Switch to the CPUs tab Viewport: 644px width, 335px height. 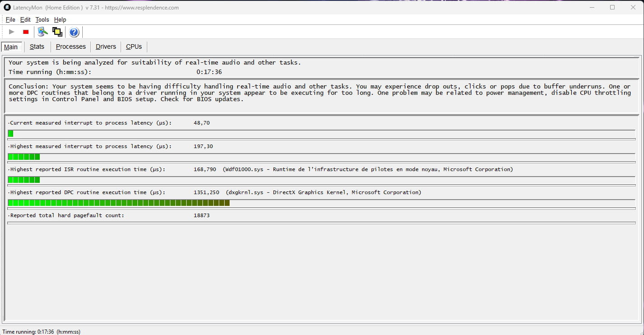coord(134,47)
